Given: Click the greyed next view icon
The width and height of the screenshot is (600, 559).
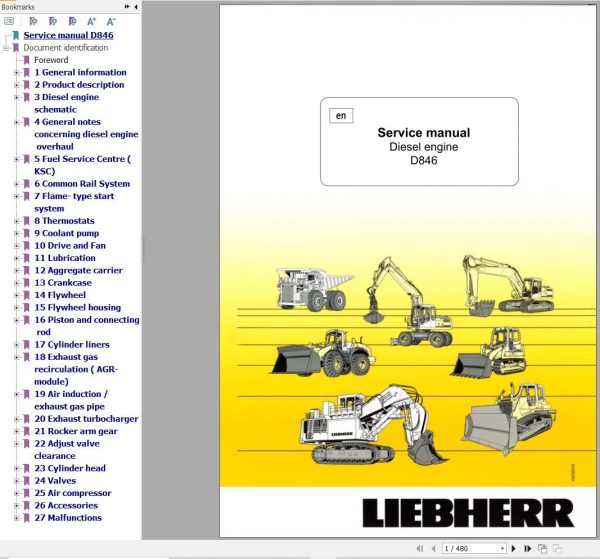Looking at the screenshot, I should coord(558,549).
